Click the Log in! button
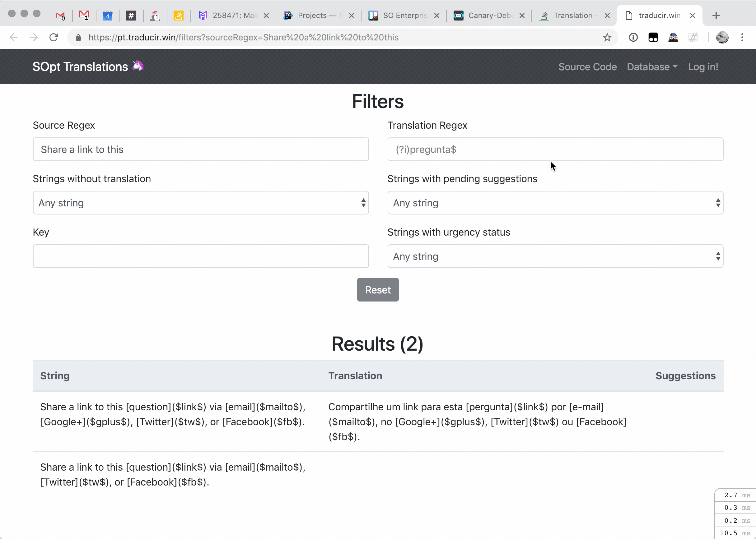The image size is (756, 539). (x=703, y=67)
